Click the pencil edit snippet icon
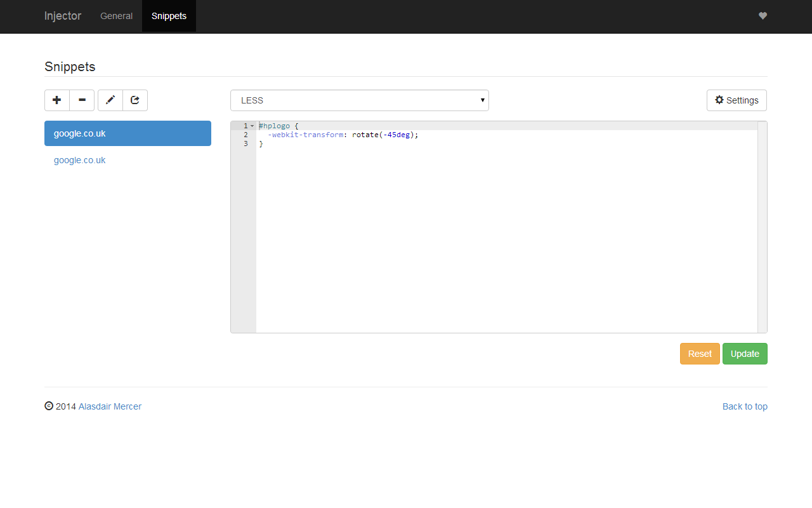This screenshot has height=508, width=812. [110, 100]
